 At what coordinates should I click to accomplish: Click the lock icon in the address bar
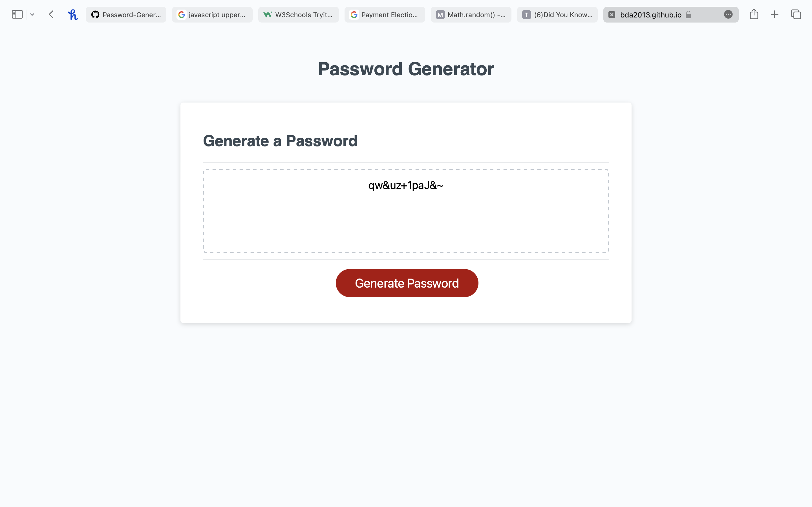coord(689,14)
